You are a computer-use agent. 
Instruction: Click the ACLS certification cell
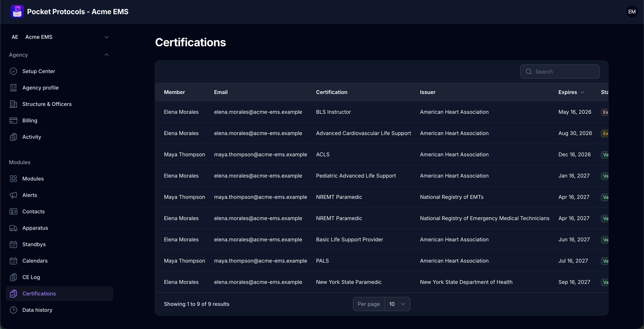pos(323,155)
